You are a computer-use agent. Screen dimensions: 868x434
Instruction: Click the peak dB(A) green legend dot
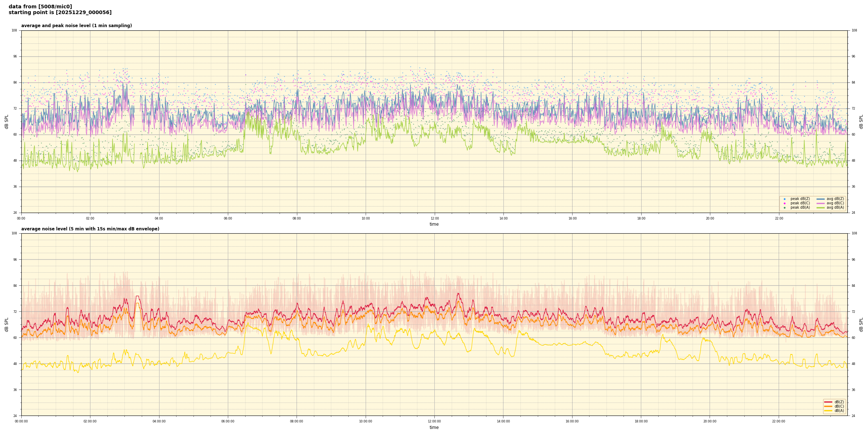pos(784,208)
